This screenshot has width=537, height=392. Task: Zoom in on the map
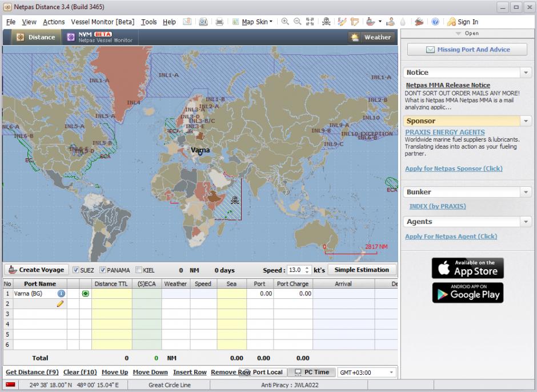coord(284,22)
